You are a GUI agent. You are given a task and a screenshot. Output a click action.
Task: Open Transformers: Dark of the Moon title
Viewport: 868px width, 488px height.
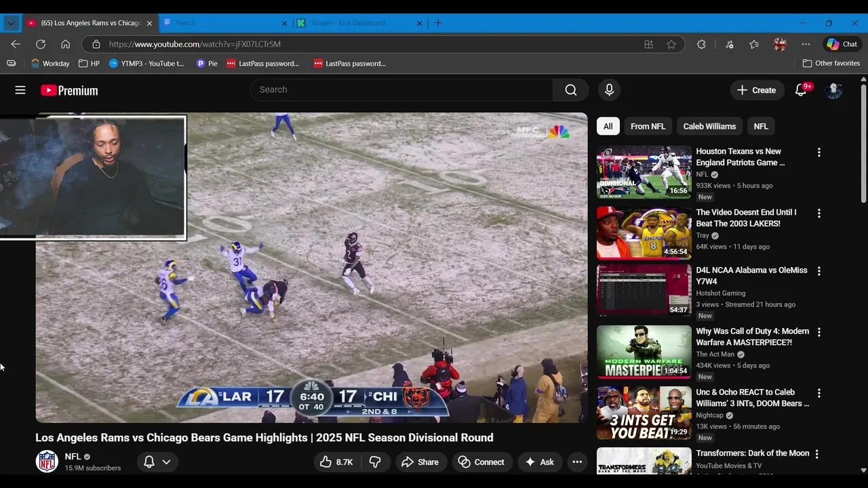click(753, 453)
